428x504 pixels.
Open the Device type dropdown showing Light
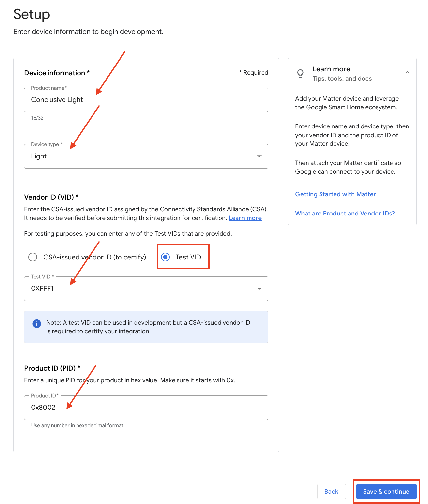coord(146,156)
